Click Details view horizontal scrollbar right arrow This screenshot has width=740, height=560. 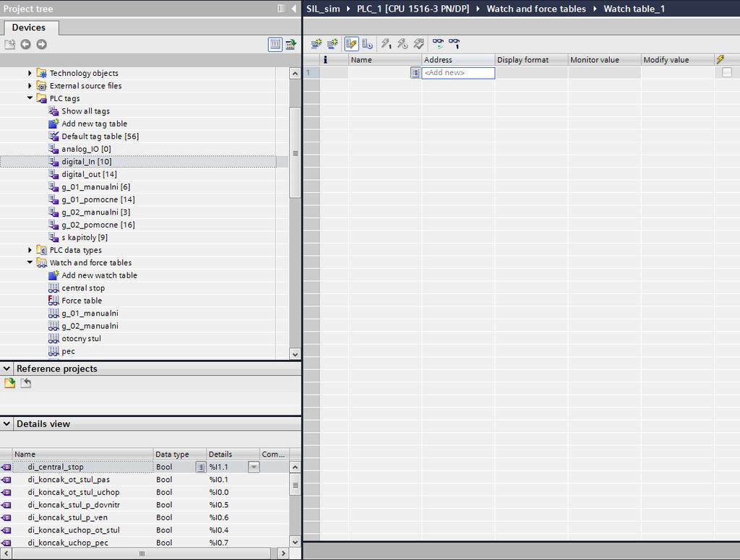point(283,553)
